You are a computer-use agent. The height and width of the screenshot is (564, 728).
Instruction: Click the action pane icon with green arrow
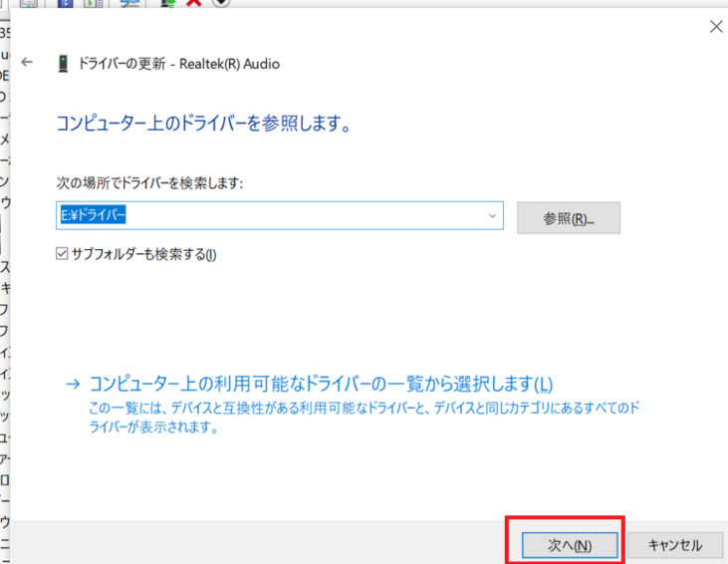(x=95, y=3)
